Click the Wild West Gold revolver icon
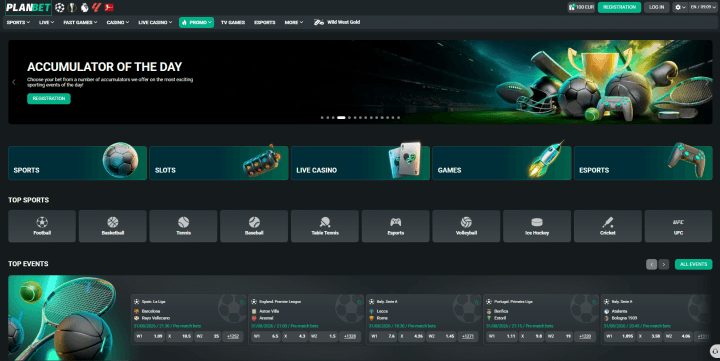720x361 pixels. [319, 22]
